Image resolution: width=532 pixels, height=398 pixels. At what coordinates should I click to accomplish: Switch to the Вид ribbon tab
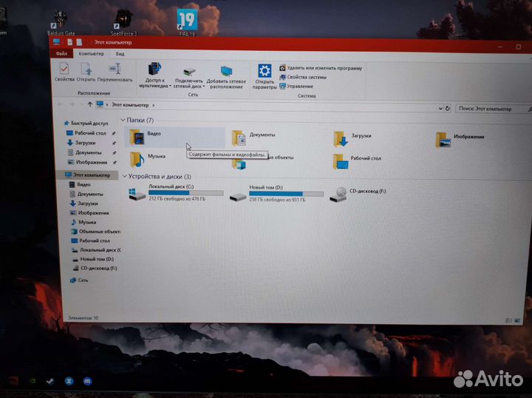point(119,54)
